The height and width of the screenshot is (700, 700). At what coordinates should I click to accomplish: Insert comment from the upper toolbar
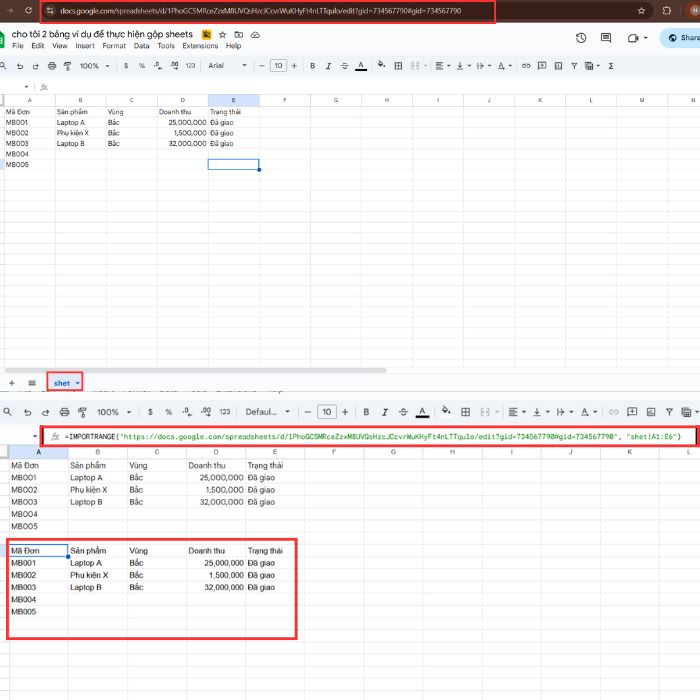pyautogui.click(x=542, y=66)
